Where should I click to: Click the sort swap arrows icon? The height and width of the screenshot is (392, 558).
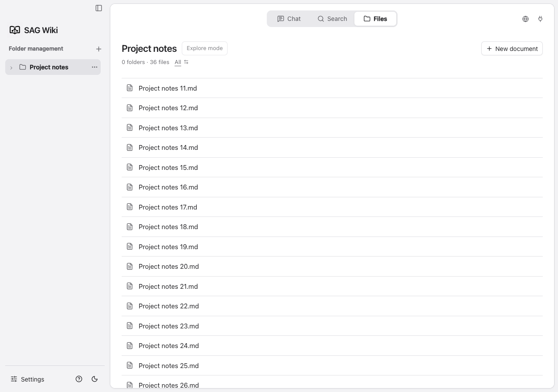[186, 62]
